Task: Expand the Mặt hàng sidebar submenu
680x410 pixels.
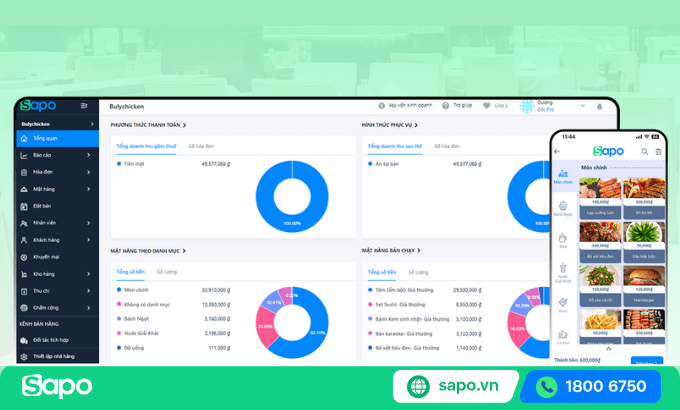Action: coord(98,189)
